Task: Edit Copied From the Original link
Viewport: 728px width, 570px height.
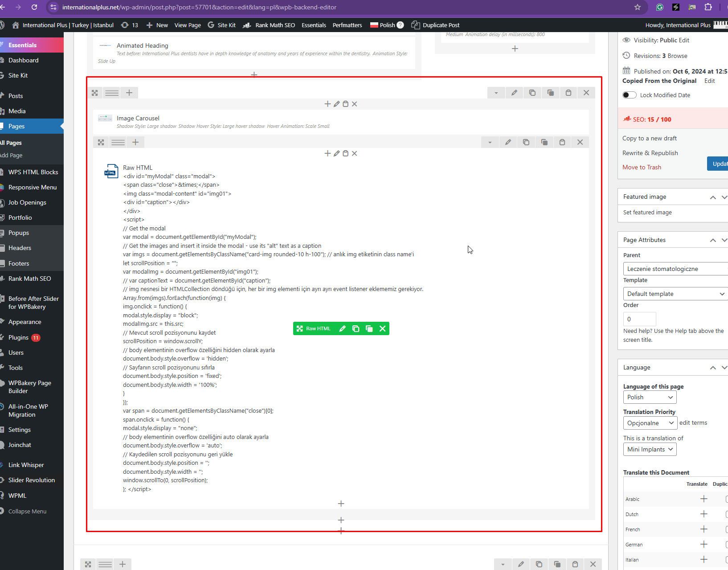Action: [709, 81]
